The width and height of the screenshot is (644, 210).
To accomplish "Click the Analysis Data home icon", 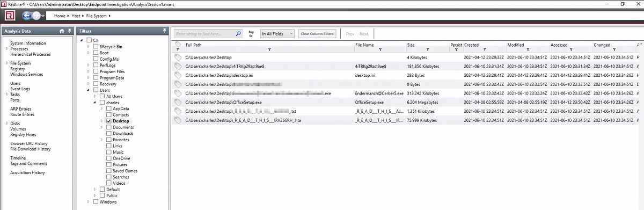I will (62, 31).
